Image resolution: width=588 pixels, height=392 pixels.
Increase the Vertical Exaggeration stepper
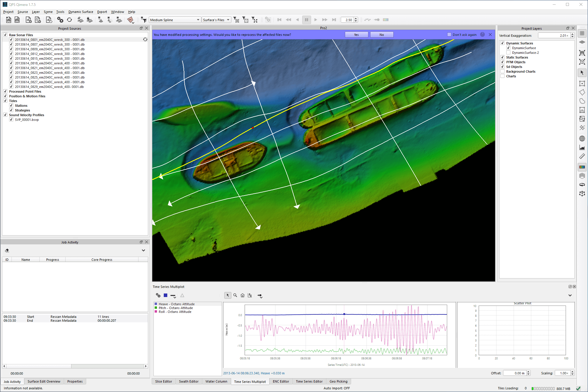point(572,34)
